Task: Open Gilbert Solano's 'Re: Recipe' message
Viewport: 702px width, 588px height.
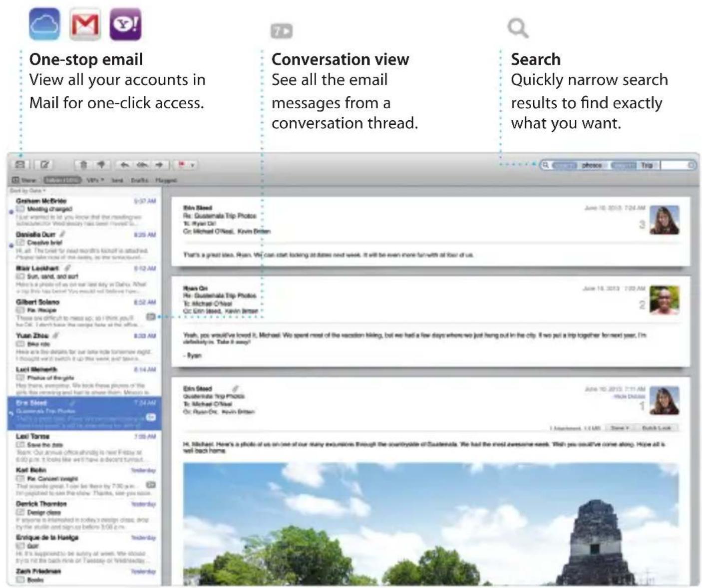Action: click(x=84, y=313)
